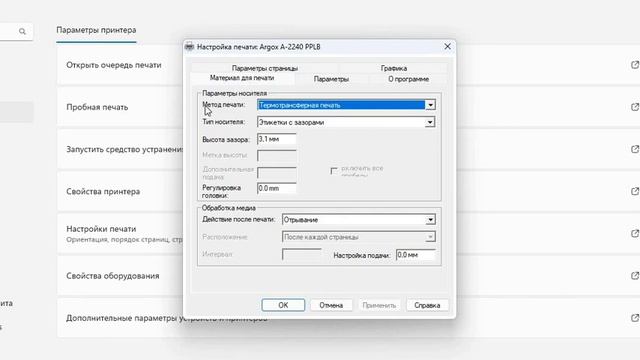This screenshot has height=360, width=640.
Task: Open external link icon for Свойства оборудования
Action: tap(635, 276)
